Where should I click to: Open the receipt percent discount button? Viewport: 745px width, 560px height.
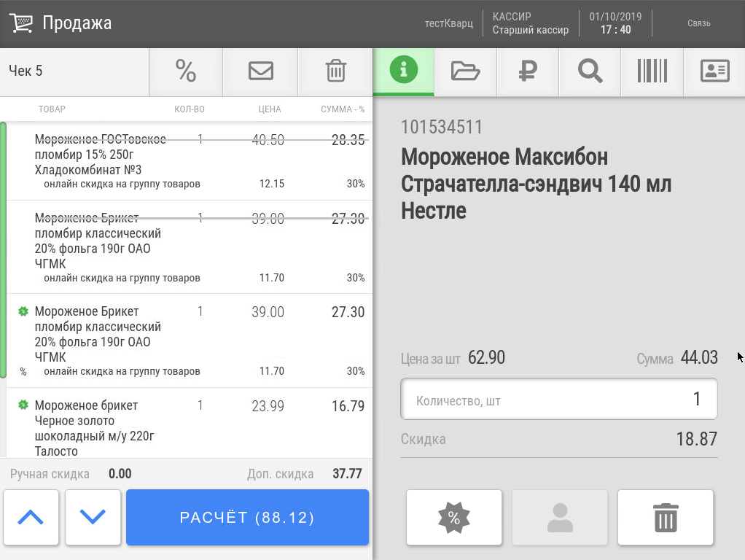186,71
